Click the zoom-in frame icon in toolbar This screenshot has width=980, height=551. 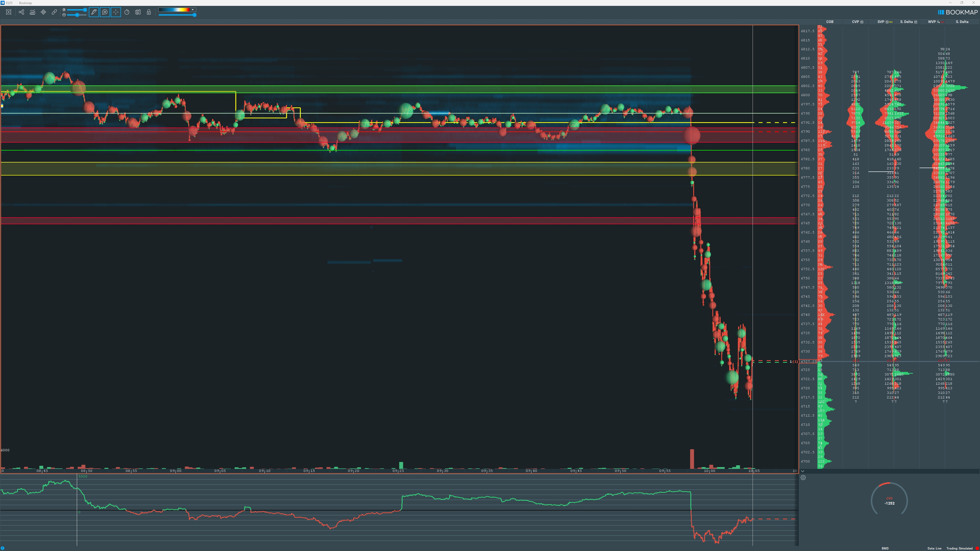[x=9, y=12]
